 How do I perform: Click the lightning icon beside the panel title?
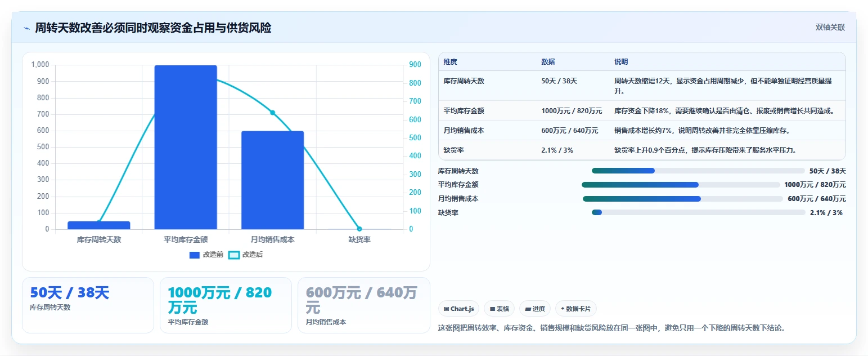[x=26, y=28]
